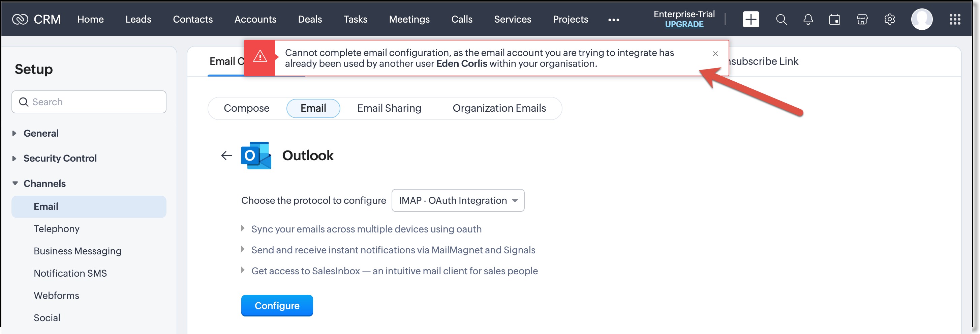Click the Configure button
The height and width of the screenshot is (334, 980).
point(277,305)
